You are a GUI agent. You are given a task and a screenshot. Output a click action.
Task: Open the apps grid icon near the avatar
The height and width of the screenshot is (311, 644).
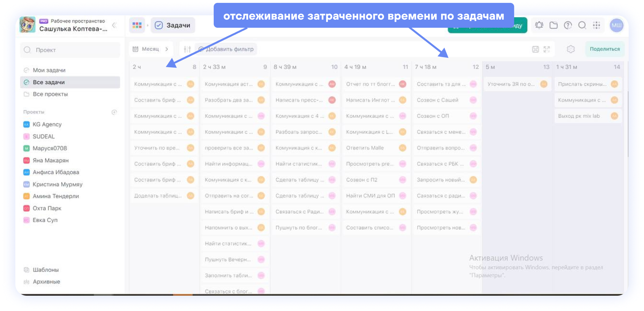point(597,25)
